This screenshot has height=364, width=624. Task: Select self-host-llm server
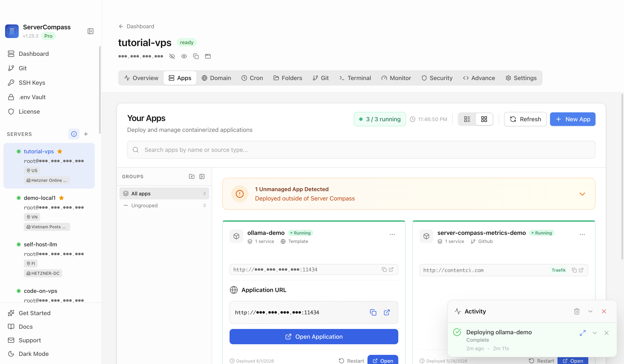click(x=49, y=259)
